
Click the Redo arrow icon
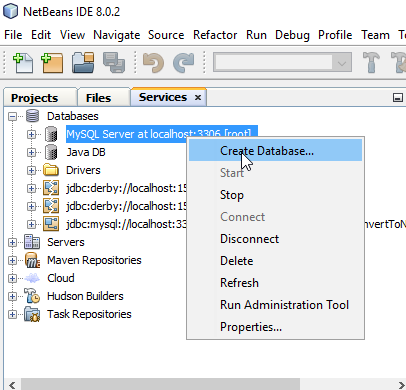click(x=183, y=63)
